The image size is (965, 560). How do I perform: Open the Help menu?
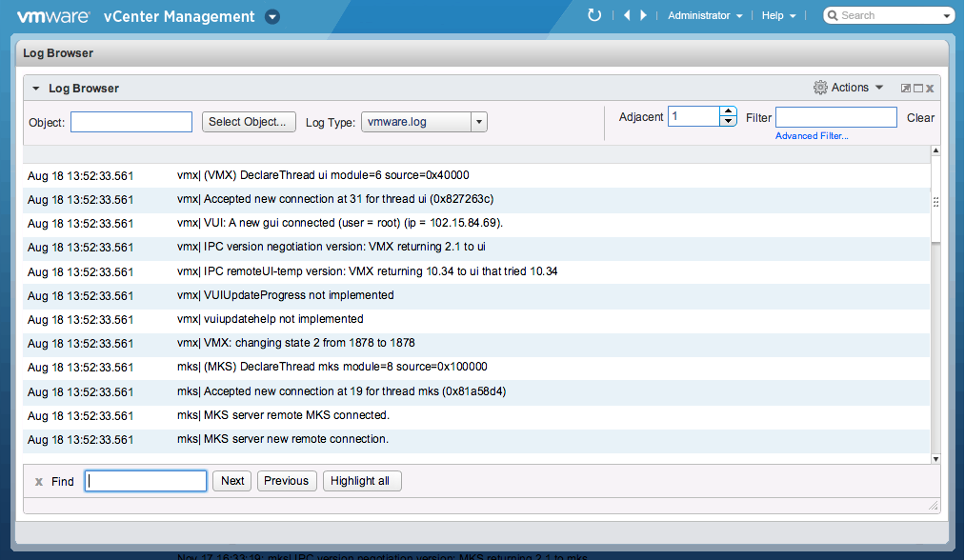(x=778, y=15)
